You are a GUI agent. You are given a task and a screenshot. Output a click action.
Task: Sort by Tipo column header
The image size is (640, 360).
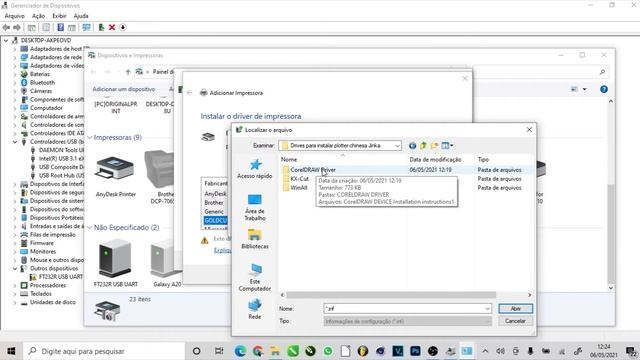[483, 160]
